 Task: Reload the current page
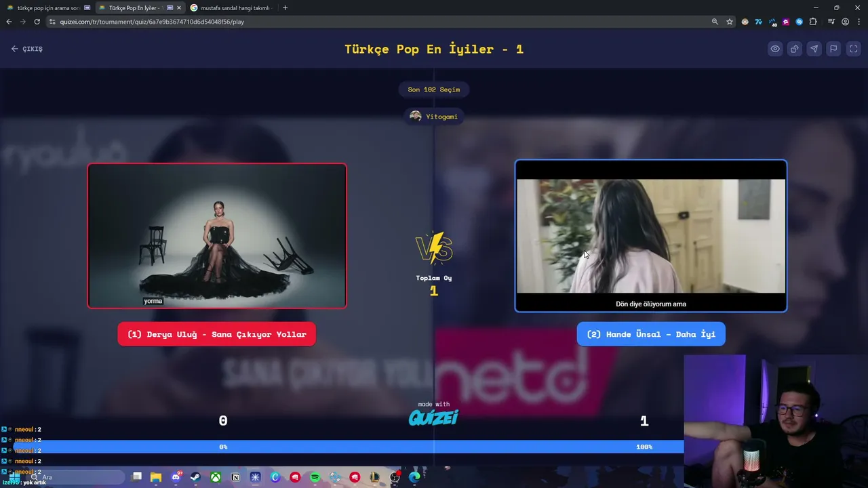click(x=37, y=22)
